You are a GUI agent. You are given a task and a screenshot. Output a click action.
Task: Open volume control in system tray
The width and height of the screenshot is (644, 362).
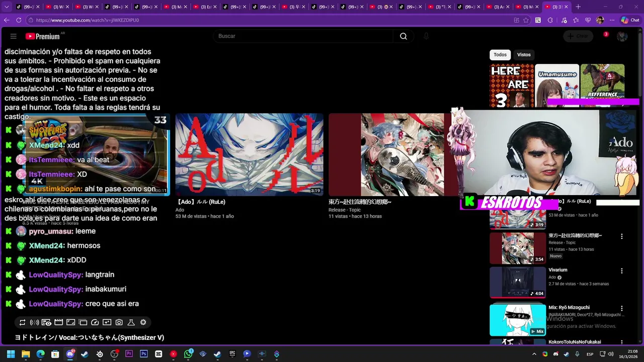611,354
